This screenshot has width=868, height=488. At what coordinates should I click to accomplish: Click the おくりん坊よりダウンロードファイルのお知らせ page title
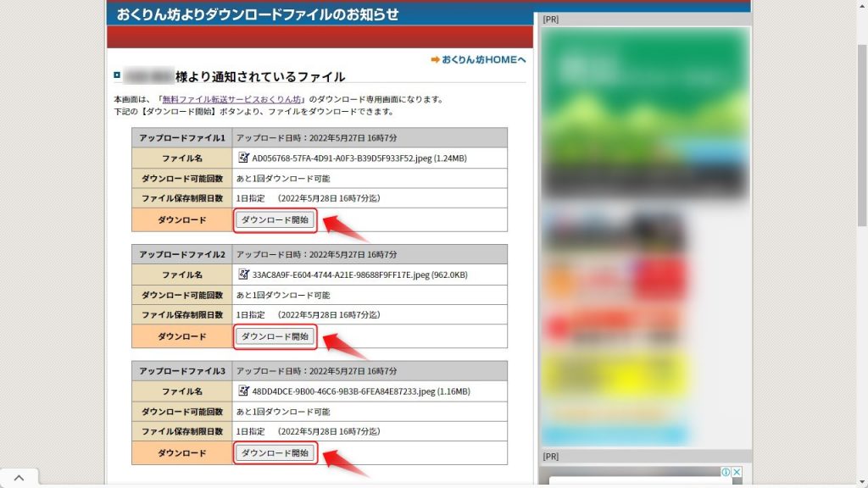pos(258,14)
